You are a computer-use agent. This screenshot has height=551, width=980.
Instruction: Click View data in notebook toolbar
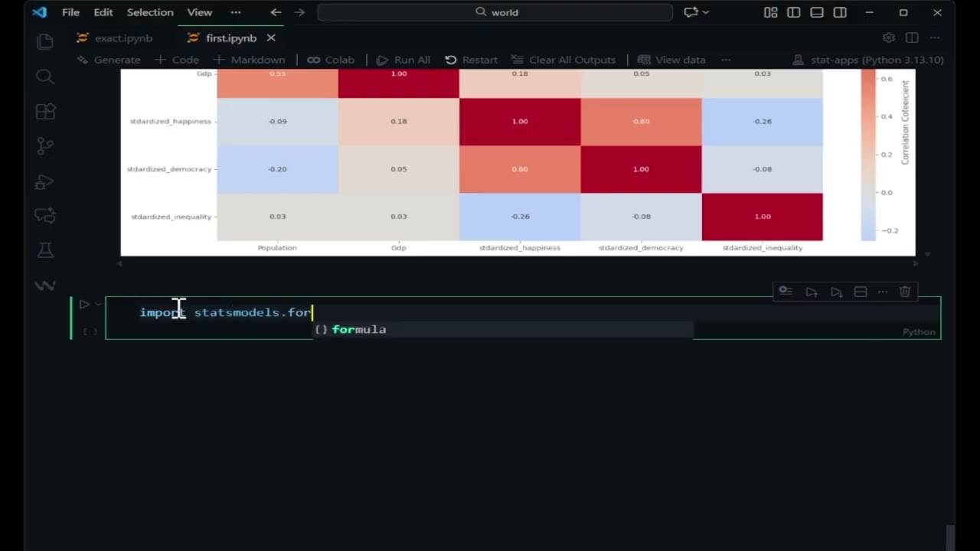click(671, 60)
